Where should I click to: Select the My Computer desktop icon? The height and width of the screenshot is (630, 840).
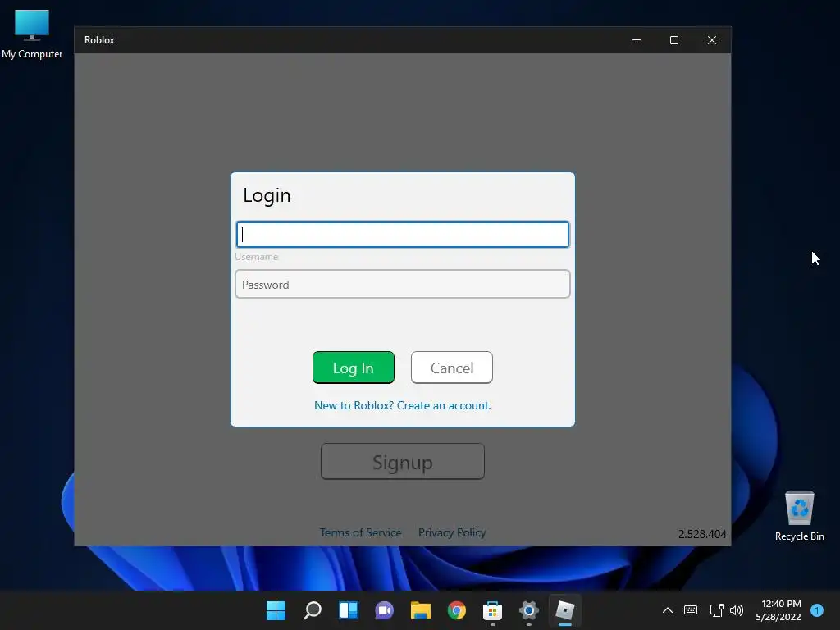pyautogui.click(x=32, y=34)
